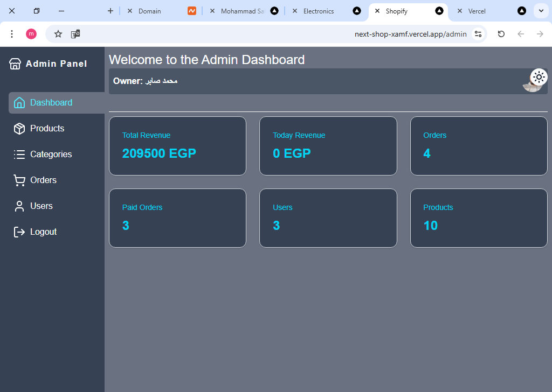552x392 pixels.
Task: Open site information controls in address bar
Action: 478,34
